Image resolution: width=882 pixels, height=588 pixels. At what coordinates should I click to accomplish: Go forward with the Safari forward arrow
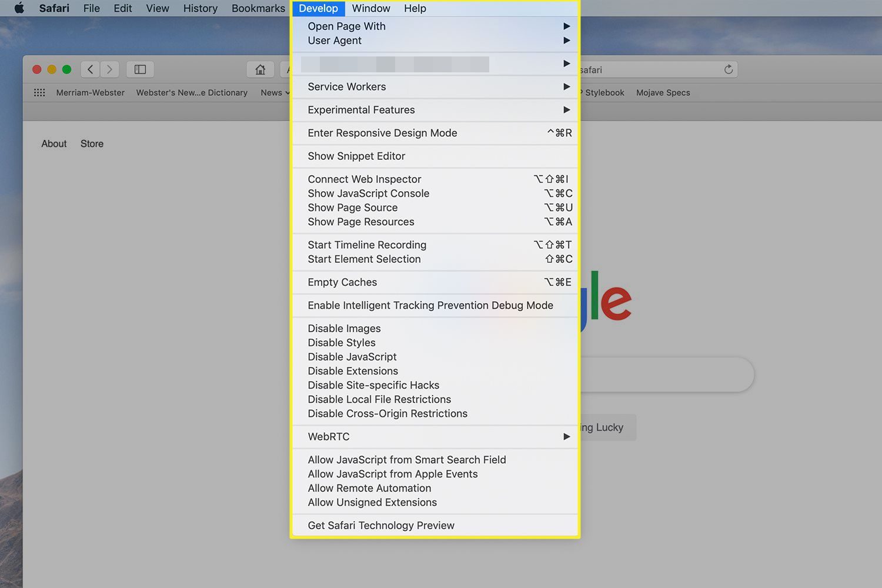pyautogui.click(x=109, y=69)
